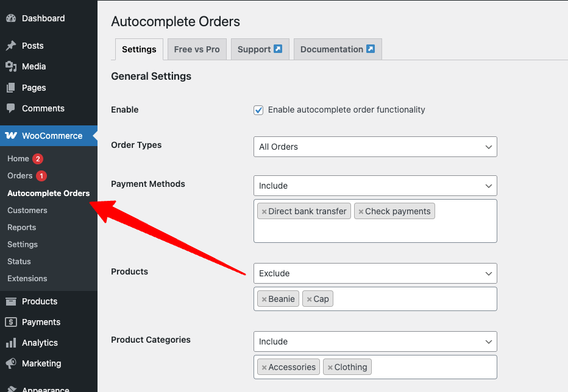Viewport: 568px width, 392px height.
Task: Open WooCommerce Settings submenu item
Action: pyautogui.click(x=23, y=244)
